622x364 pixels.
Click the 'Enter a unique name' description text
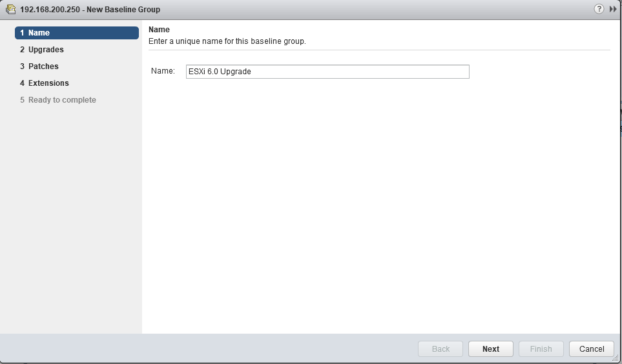tap(227, 41)
